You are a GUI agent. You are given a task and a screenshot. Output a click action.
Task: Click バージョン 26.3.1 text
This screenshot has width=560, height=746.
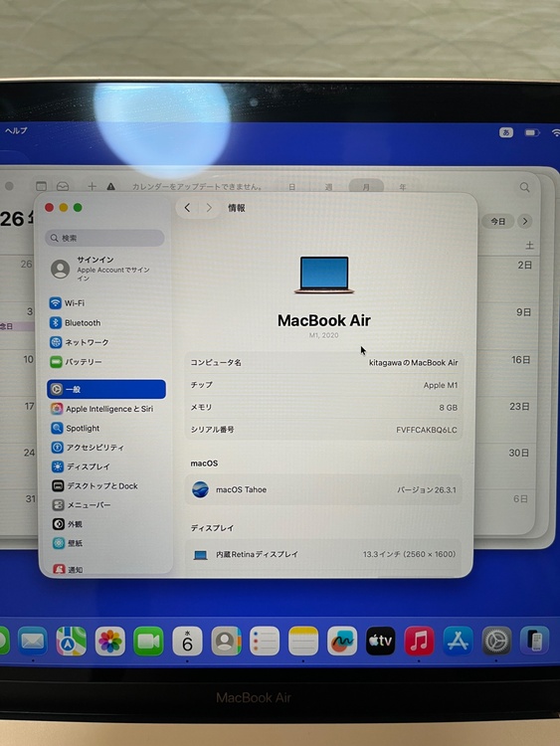(x=427, y=490)
